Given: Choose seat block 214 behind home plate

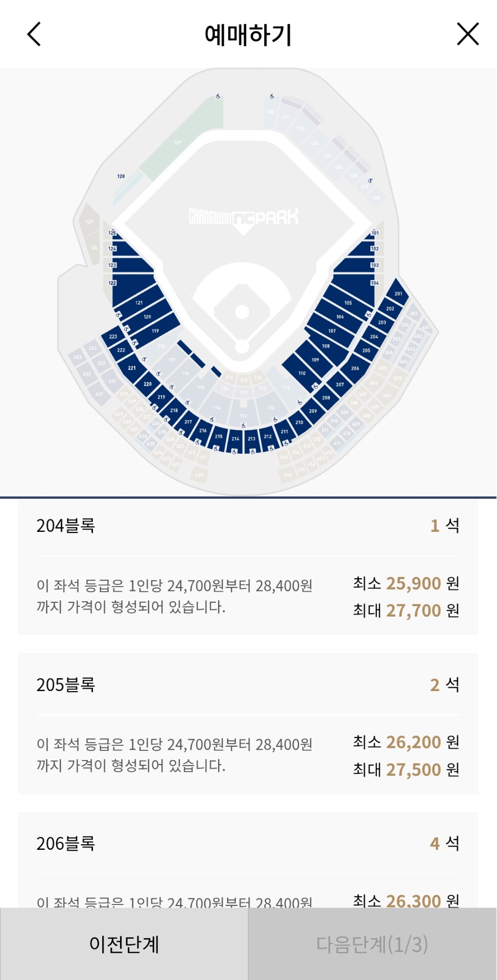Looking at the screenshot, I should [x=235, y=438].
